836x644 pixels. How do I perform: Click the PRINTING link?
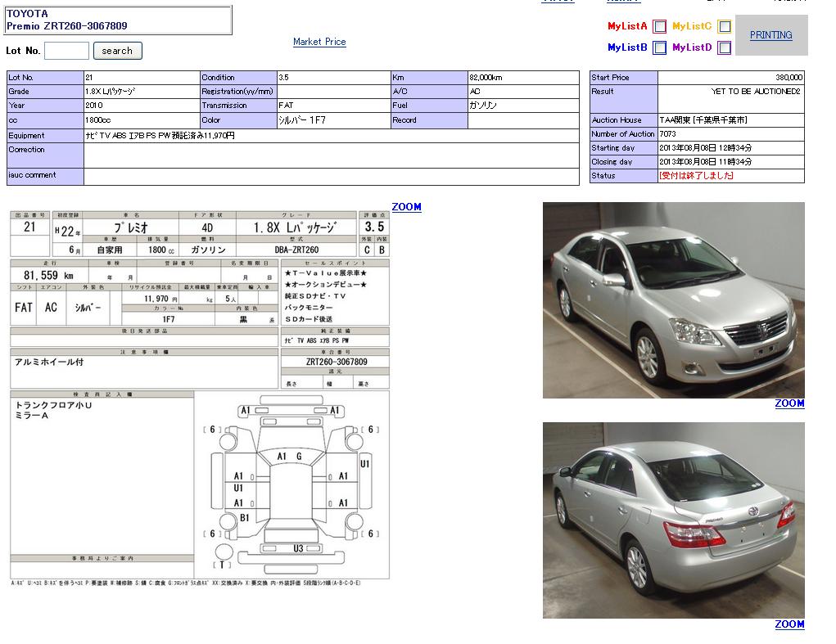pos(770,35)
